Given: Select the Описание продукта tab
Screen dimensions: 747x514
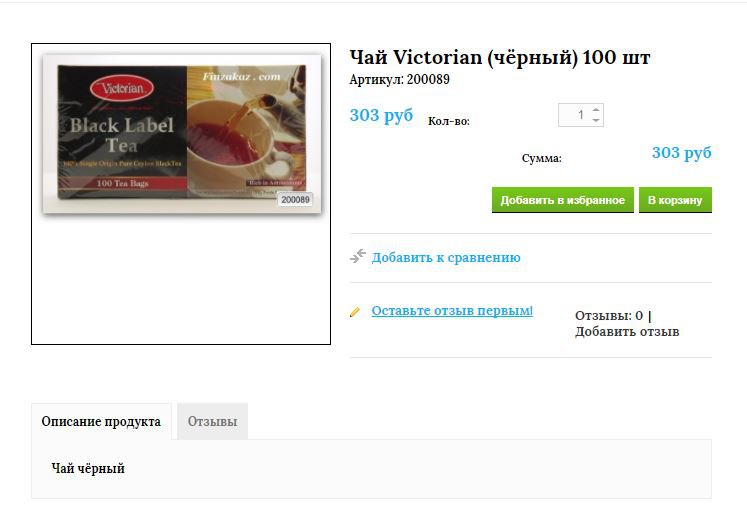Looking at the screenshot, I should tap(101, 421).
